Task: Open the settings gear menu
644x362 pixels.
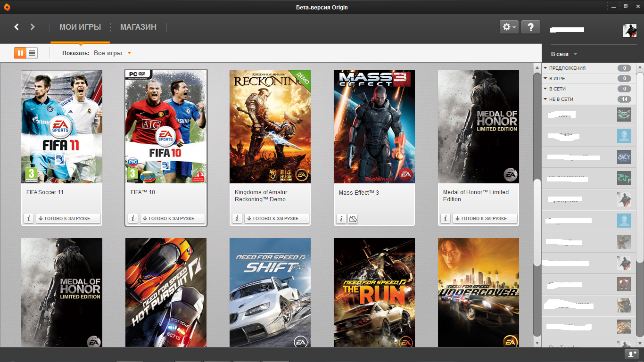Action: coord(509,27)
